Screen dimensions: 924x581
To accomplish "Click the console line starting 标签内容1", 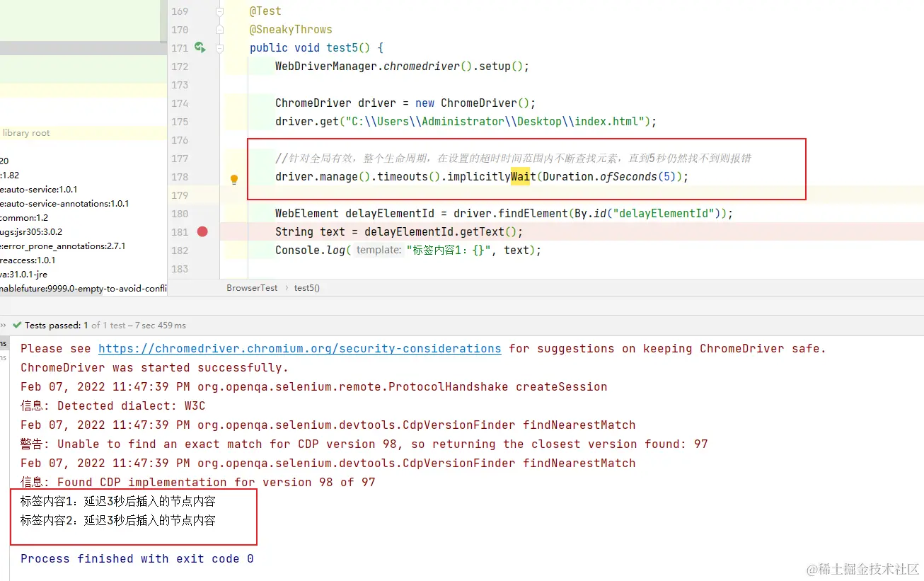I will pos(118,502).
